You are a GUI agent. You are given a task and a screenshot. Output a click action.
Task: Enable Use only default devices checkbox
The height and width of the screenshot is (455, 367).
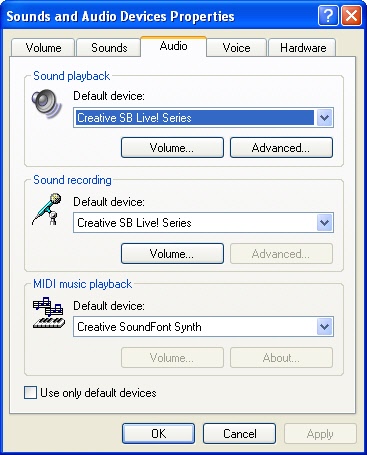(30, 392)
